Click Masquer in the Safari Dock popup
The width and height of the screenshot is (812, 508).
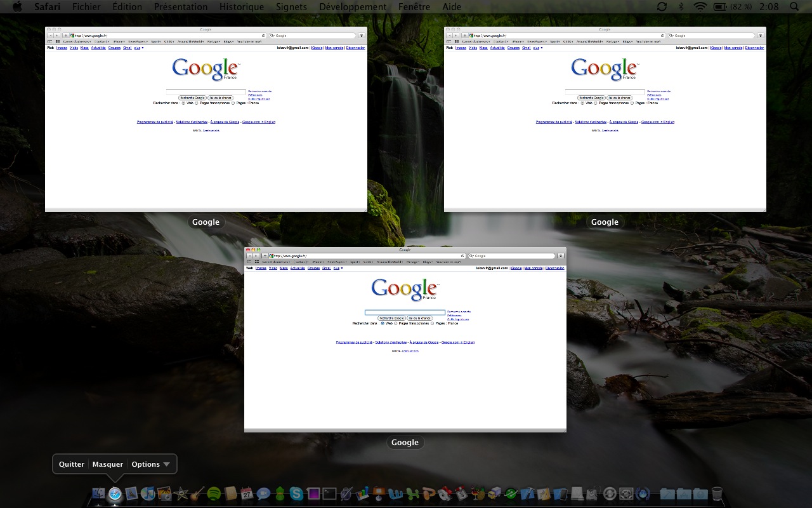tap(108, 464)
